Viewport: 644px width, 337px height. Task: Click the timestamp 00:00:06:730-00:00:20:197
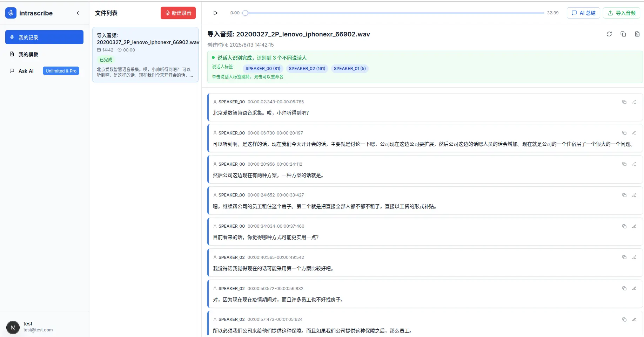(x=275, y=133)
